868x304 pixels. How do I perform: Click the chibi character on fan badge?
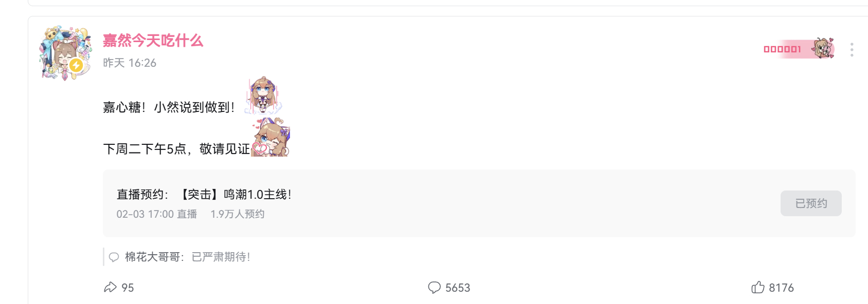point(823,48)
